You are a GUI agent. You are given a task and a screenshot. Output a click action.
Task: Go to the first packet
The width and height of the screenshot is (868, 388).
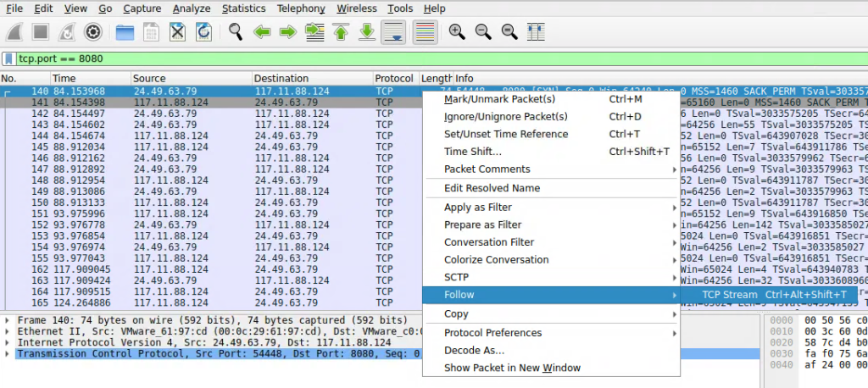tap(341, 32)
